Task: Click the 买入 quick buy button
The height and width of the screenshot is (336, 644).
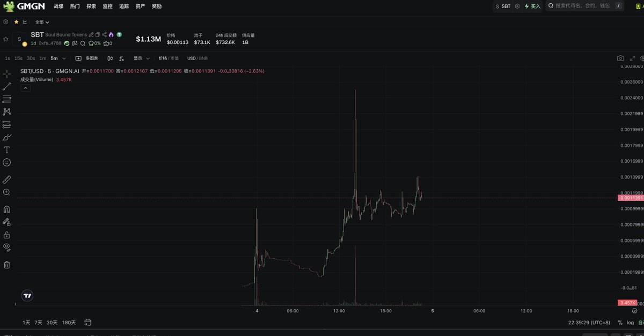Action: point(532,6)
